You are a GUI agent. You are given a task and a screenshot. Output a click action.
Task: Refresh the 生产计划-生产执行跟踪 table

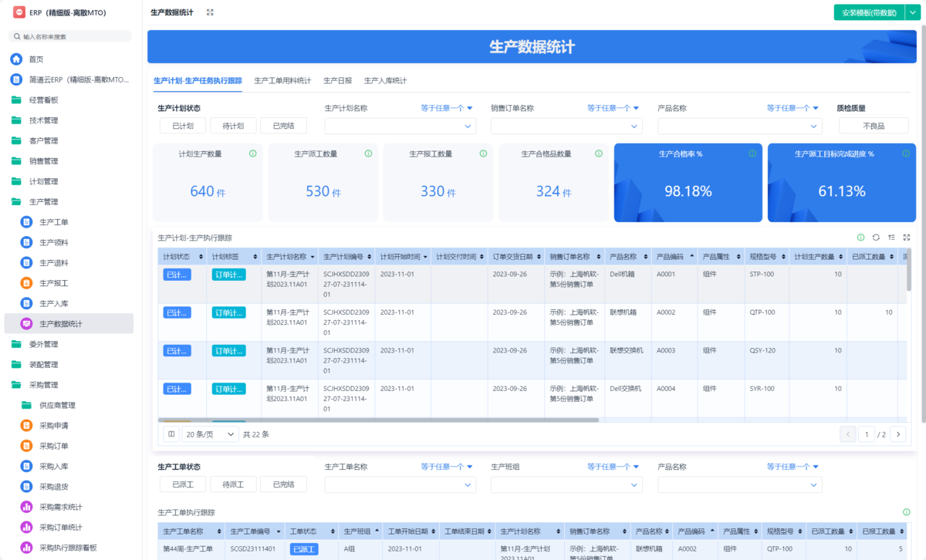pos(876,238)
